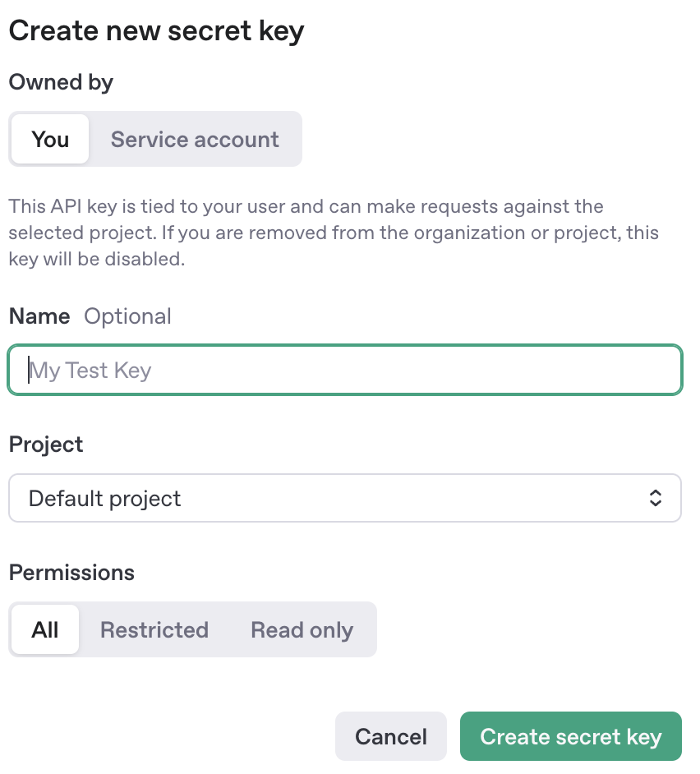700x774 pixels.
Task: Click the right end of name input box
Action: 657,371
